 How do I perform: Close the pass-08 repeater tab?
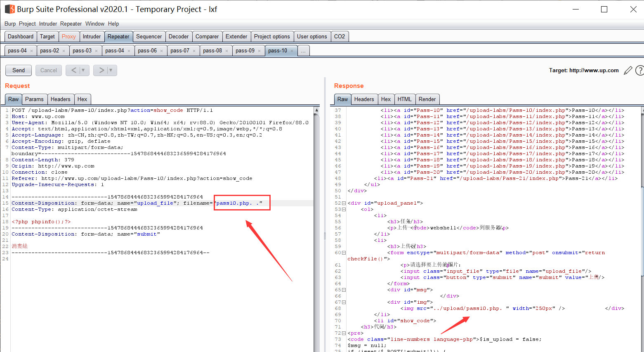(x=226, y=51)
